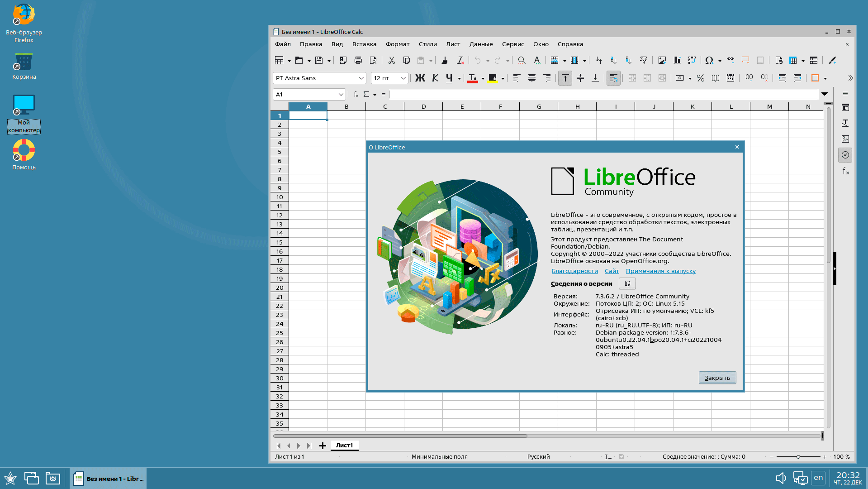Click the Split Window icon
The height and width of the screenshot is (489, 868).
pyautogui.click(x=814, y=60)
